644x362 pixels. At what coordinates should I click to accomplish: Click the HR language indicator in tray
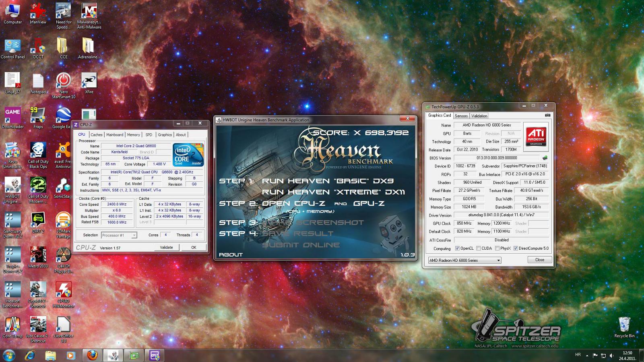tap(578, 355)
